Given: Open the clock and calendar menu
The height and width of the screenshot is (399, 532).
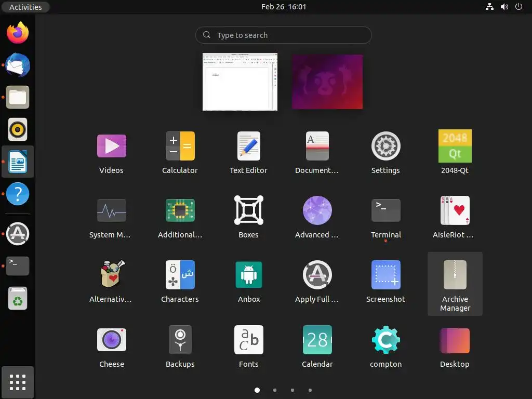Looking at the screenshot, I should [x=284, y=7].
